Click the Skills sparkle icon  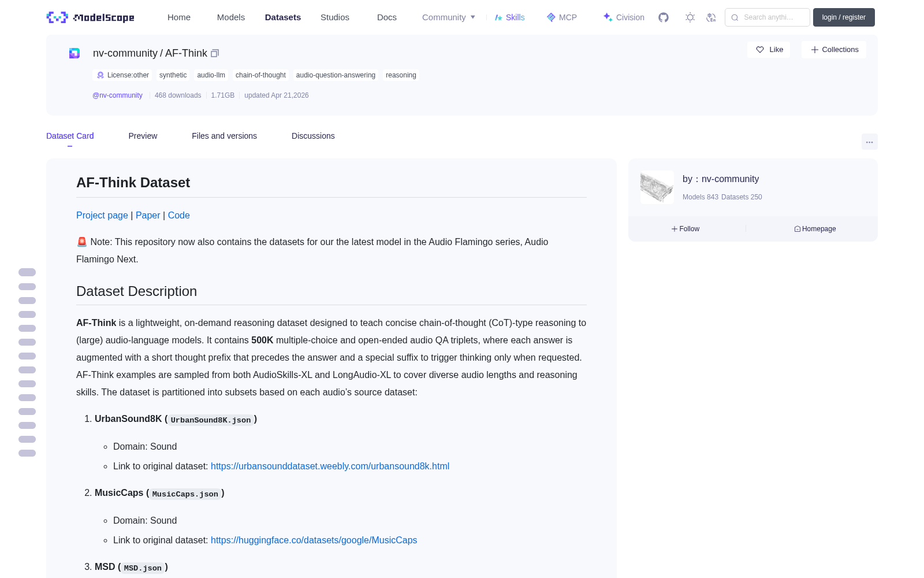coord(498,17)
